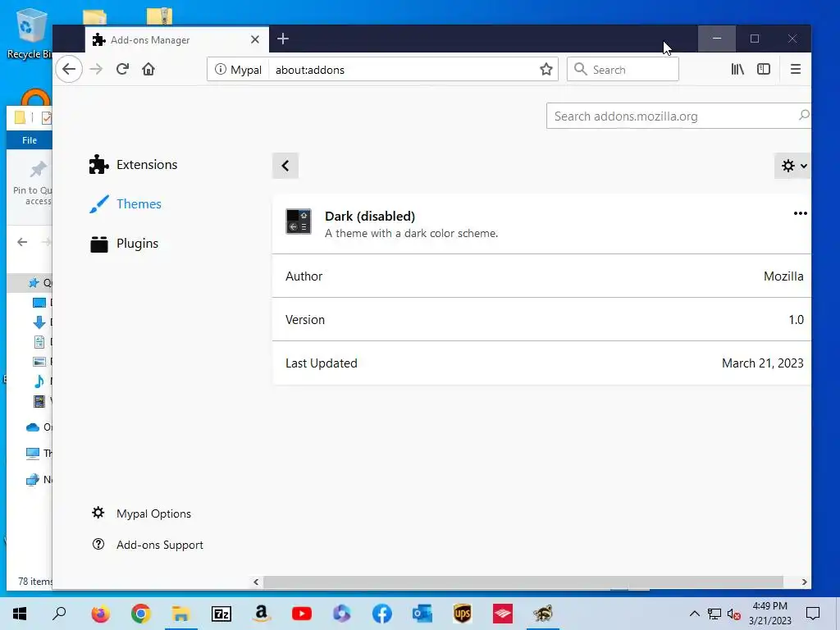Open the home page icon
The height and width of the screenshot is (630, 840).
pyautogui.click(x=148, y=69)
